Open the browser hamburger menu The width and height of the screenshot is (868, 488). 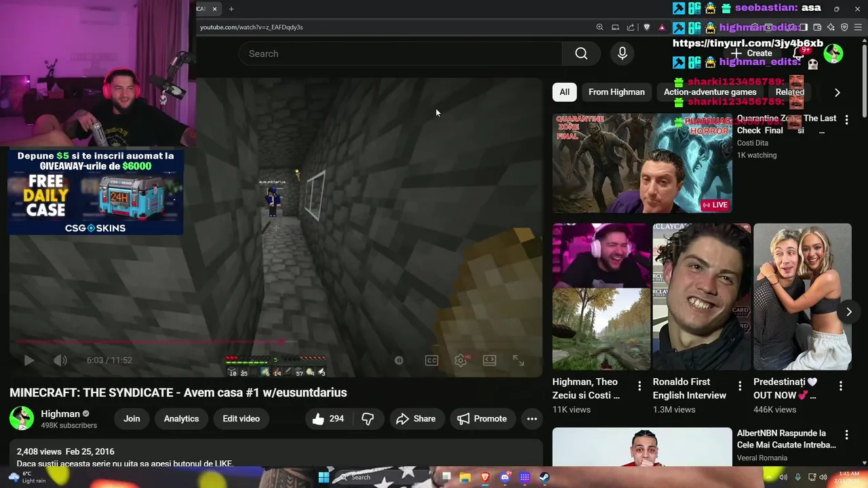859,27
